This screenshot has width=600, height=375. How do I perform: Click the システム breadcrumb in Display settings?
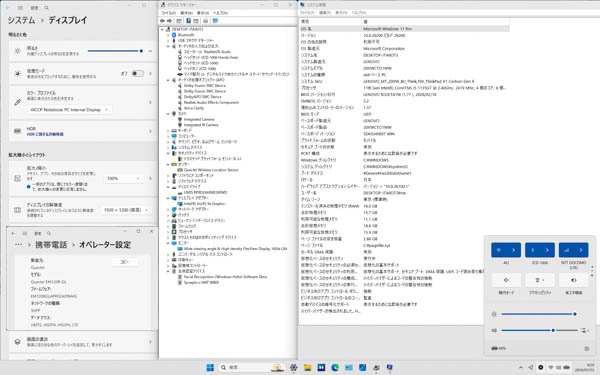pyautogui.click(x=21, y=20)
